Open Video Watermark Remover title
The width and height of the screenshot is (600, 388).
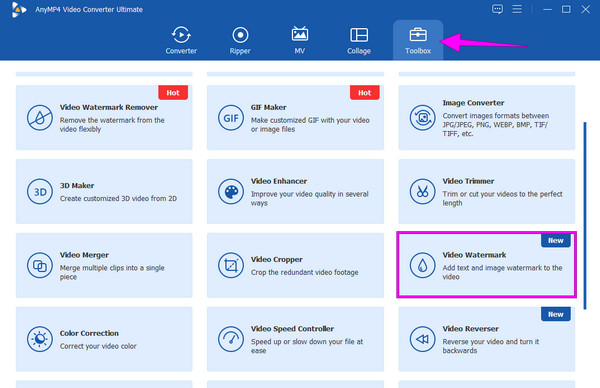(109, 107)
